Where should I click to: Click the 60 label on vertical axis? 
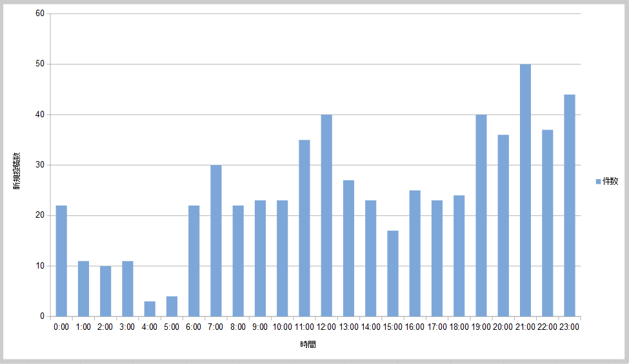point(39,14)
